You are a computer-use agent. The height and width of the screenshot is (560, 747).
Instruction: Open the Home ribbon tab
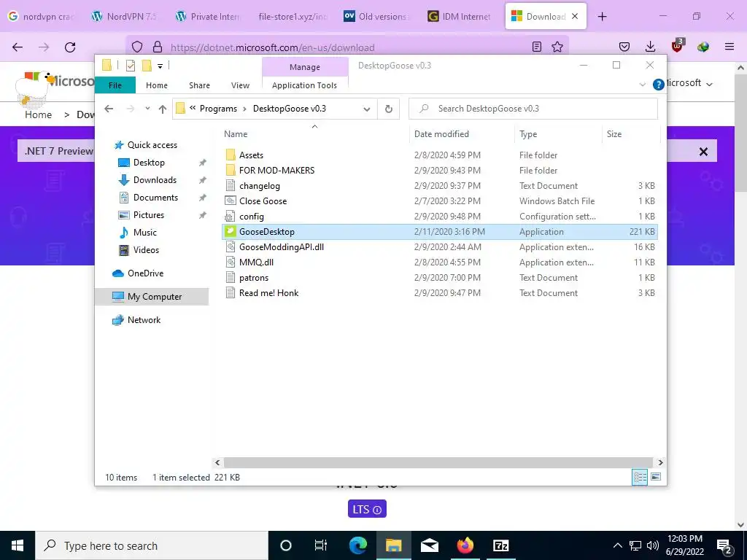(157, 85)
